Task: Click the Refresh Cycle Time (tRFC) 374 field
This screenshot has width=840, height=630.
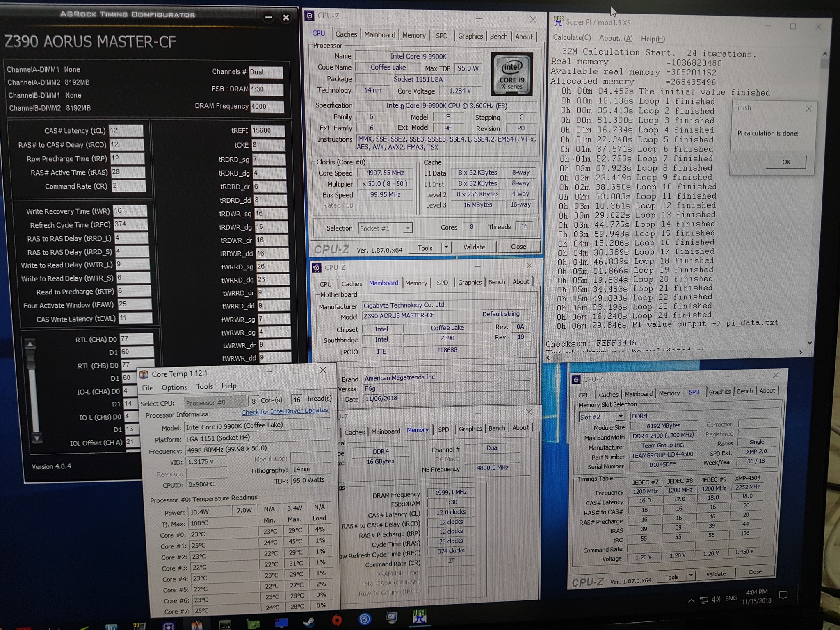Action: pos(130,224)
